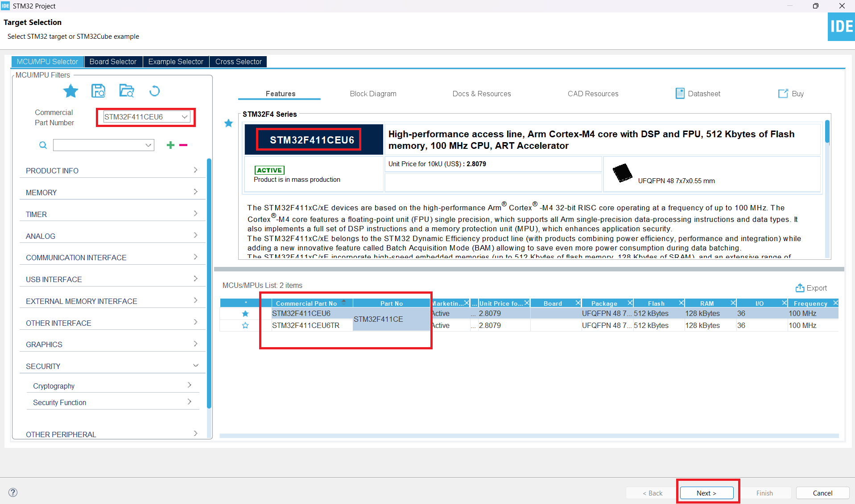Click the red minus remove filter icon
This screenshot has width=855, height=504.
point(183,145)
